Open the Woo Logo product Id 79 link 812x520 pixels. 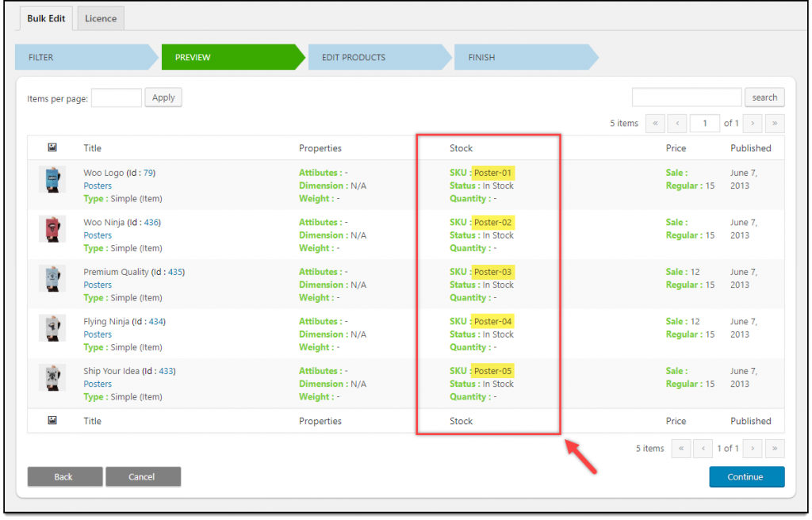pos(148,172)
